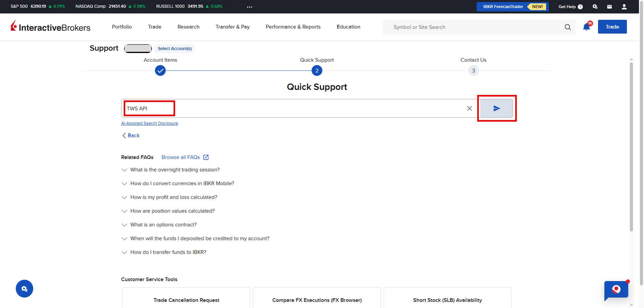Open the floating chat assistant bubble
Image resolution: width=644 pixels, height=308 pixels.
tap(616, 290)
